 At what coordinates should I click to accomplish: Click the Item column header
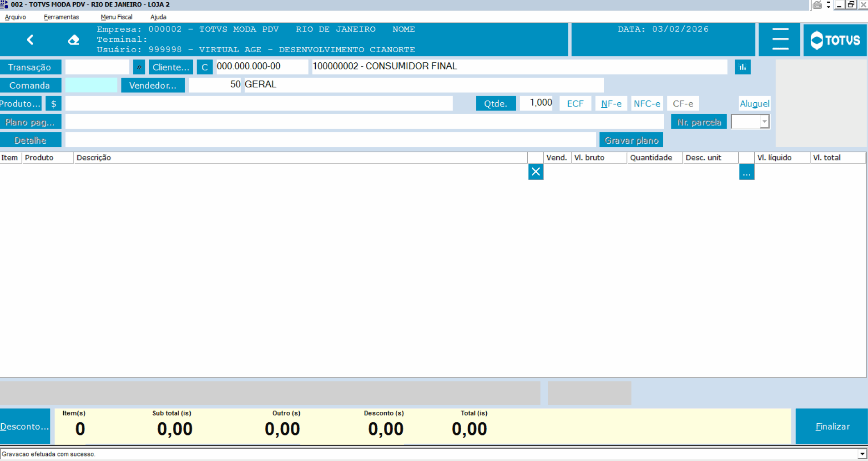pos(11,158)
